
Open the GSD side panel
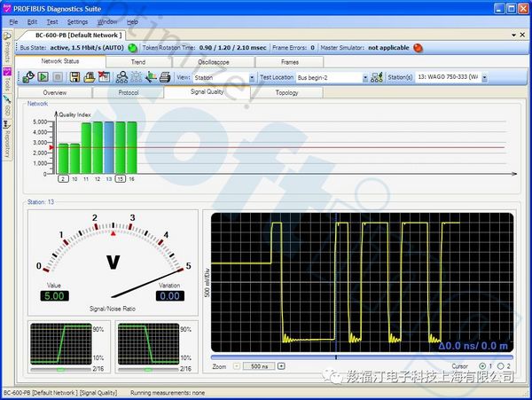7,106
